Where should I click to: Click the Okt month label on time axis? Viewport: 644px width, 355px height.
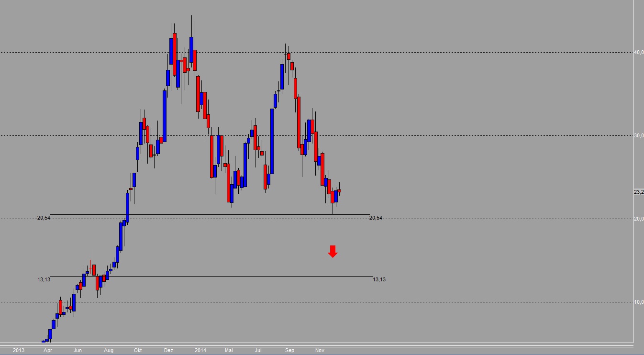coord(138,350)
